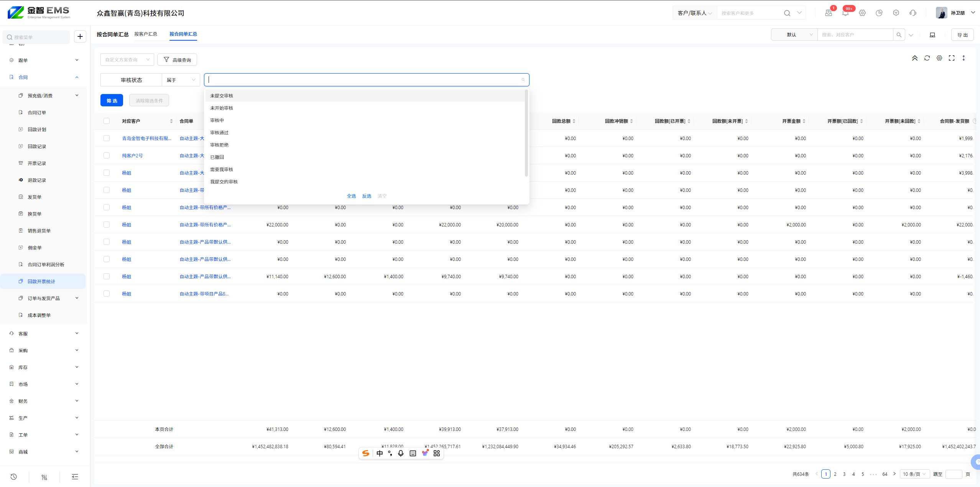Open table column settings gear icon
This screenshot has width=980, height=487.
tap(939, 58)
